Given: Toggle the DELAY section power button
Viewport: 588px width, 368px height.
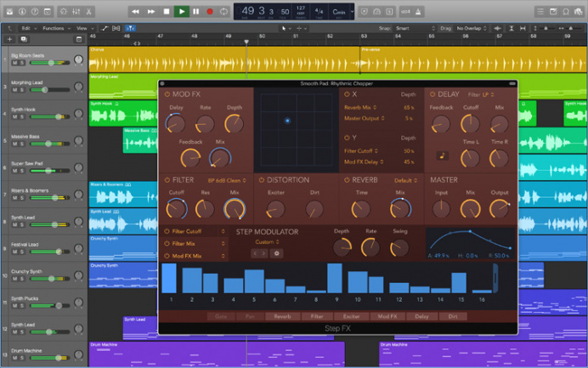Looking at the screenshot, I should click(x=433, y=94).
